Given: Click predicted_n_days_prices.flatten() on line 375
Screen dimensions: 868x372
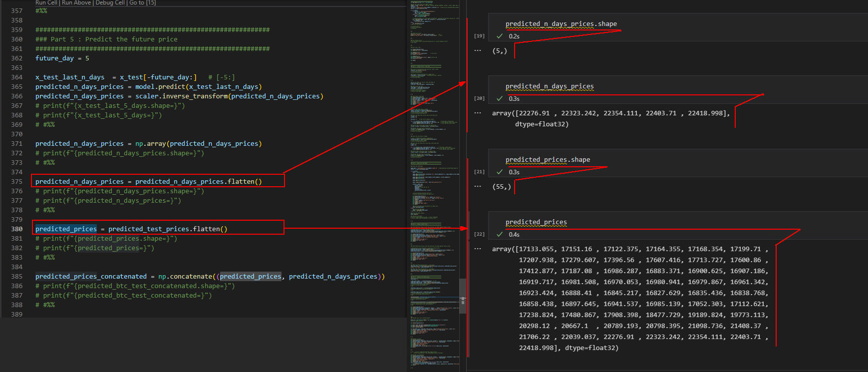Looking at the screenshot, I should (199, 182).
